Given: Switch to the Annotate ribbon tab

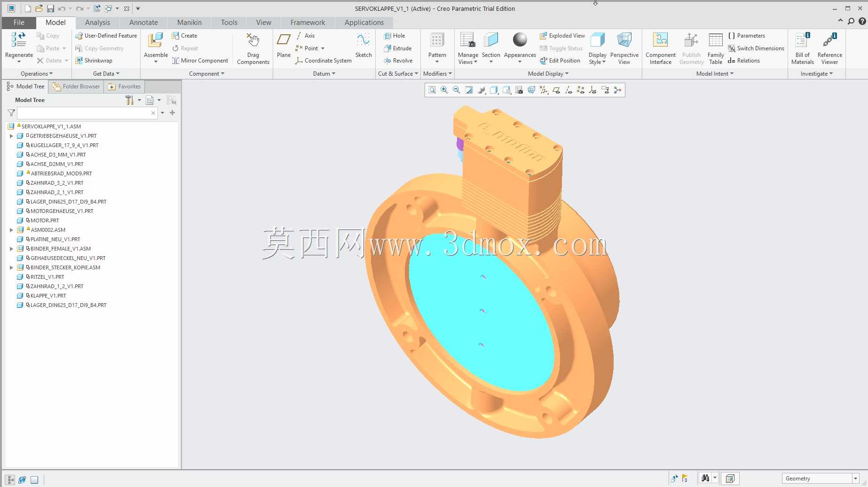Looking at the screenshot, I should [x=143, y=23].
